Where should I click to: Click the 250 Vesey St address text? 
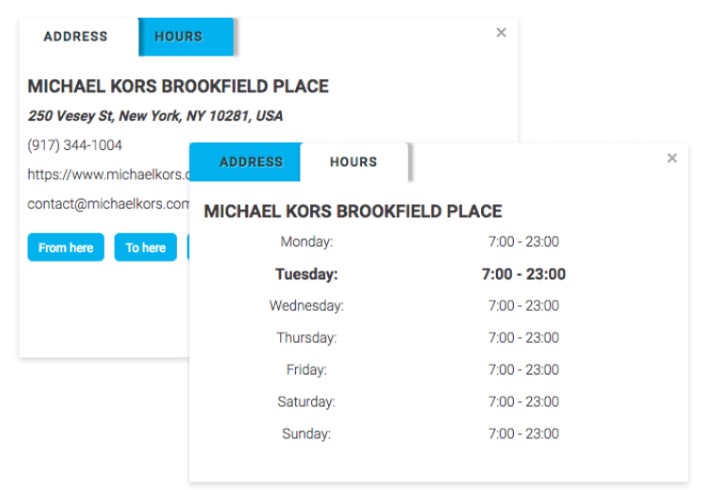[x=155, y=116]
